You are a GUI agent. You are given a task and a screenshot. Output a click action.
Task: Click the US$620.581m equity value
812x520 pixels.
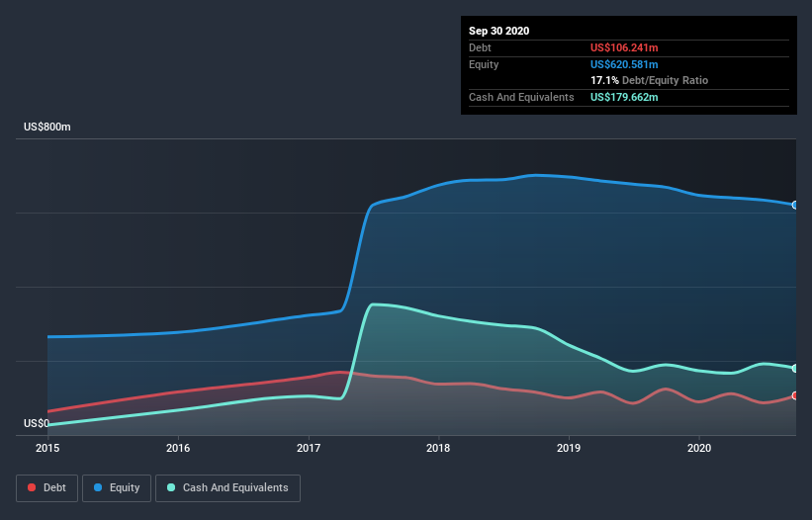coord(624,64)
